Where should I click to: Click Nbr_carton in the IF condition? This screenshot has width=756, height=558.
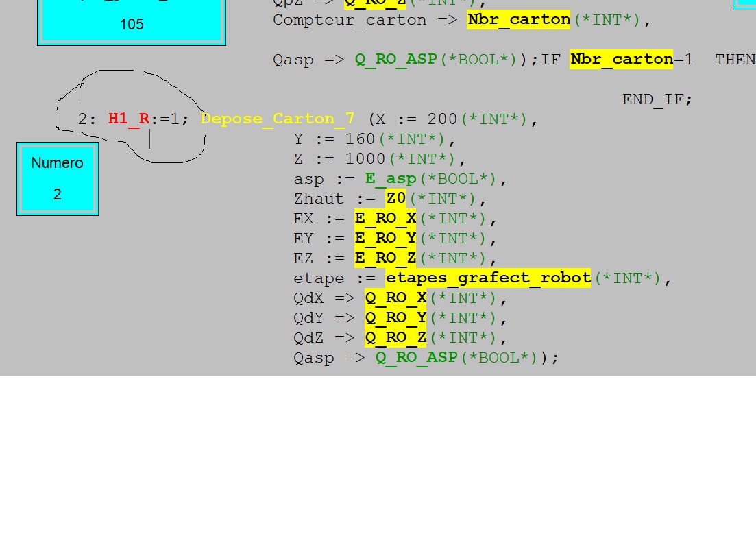[622, 60]
